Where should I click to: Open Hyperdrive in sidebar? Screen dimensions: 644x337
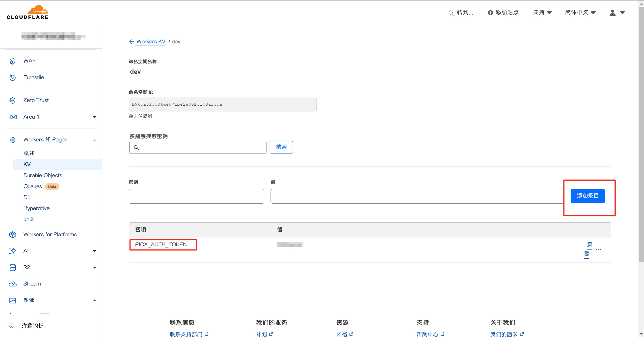coord(36,208)
